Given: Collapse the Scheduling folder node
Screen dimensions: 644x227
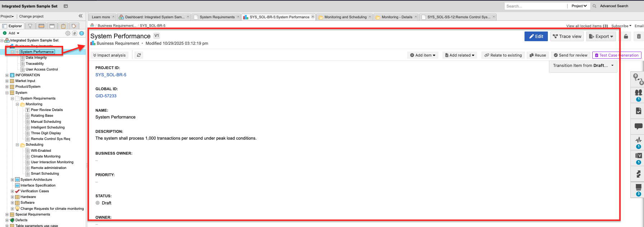Looking at the screenshot, I should 17,145.
